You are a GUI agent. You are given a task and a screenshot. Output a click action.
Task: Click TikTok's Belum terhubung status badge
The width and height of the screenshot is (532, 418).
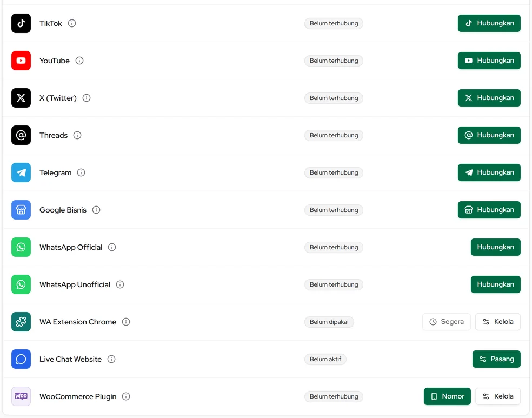(x=334, y=23)
